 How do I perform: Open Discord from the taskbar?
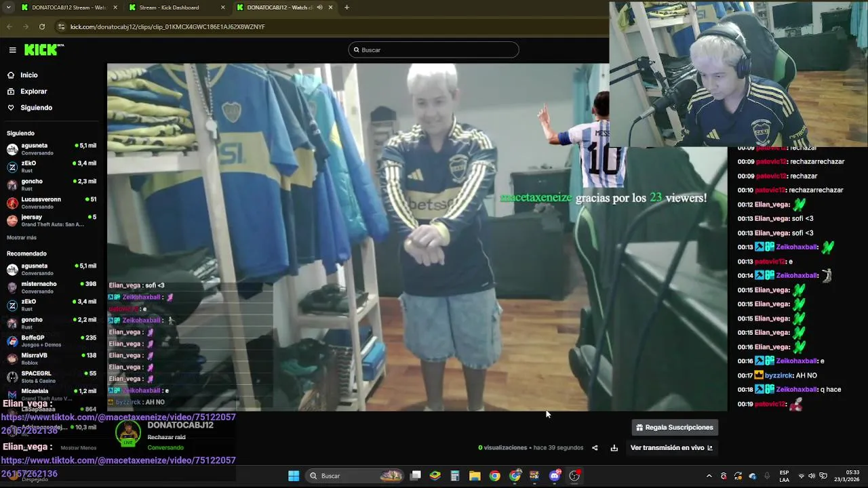click(555, 476)
